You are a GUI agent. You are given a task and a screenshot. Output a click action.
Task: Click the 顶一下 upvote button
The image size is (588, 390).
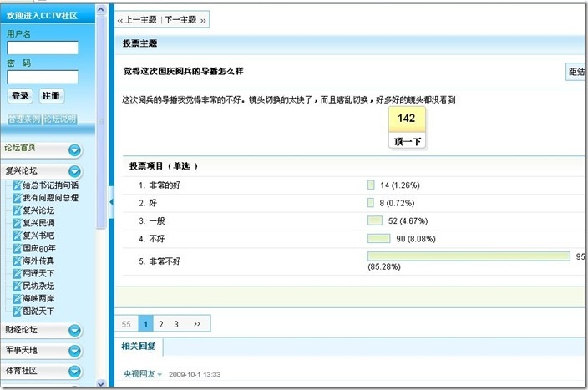[407, 141]
